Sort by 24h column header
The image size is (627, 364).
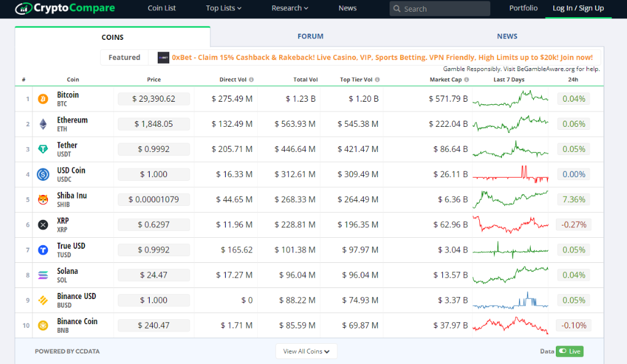coord(573,80)
